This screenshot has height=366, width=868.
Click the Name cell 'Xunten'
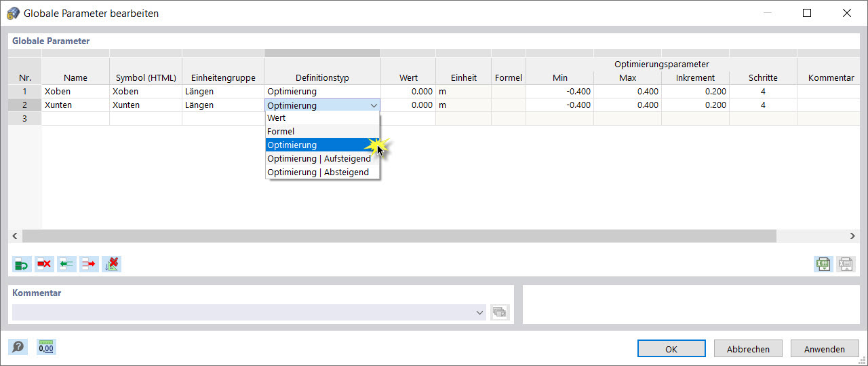[75, 105]
